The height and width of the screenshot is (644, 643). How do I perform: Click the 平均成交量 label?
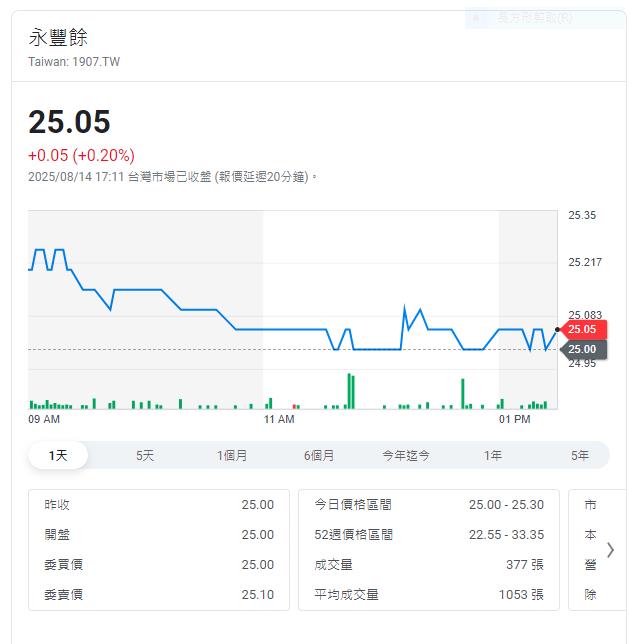click(x=347, y=594)
